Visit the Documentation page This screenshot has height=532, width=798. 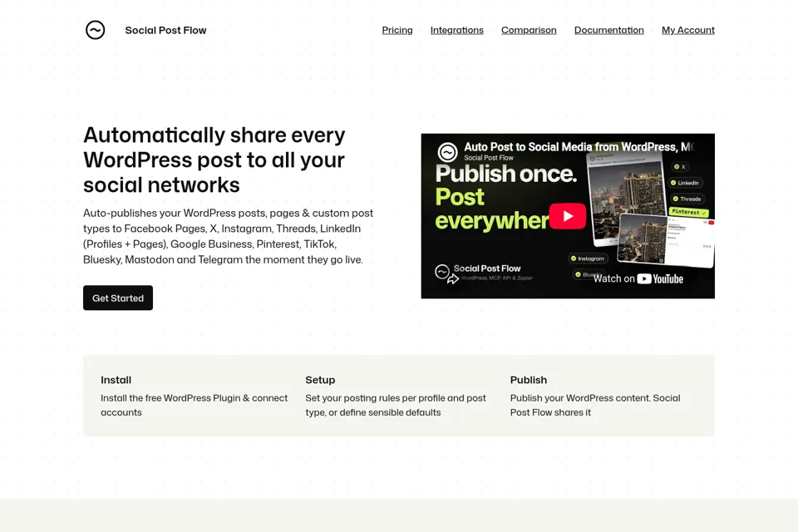(609, 30)
